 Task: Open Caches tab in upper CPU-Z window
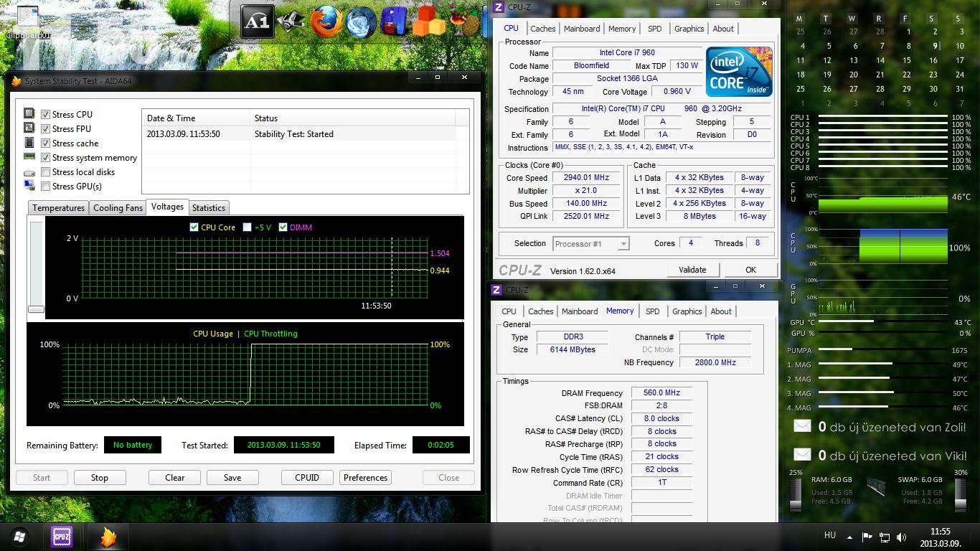[543, 29]
